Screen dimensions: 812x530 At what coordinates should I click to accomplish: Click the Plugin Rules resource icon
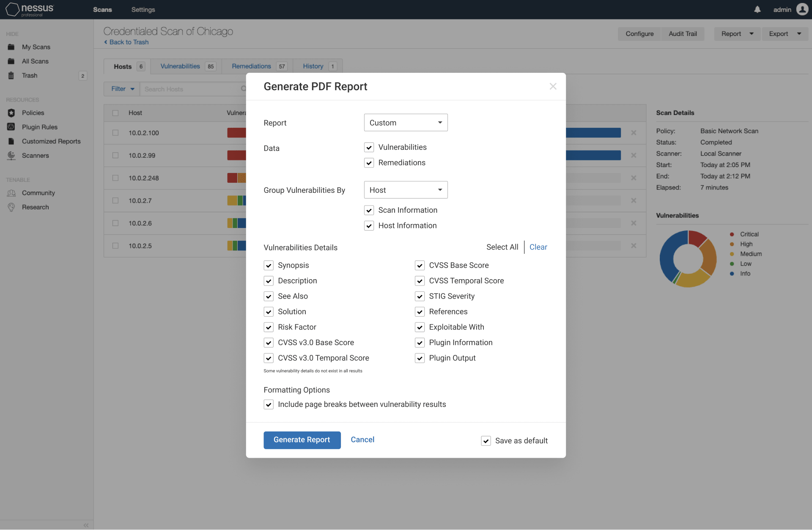click(11, 127)
